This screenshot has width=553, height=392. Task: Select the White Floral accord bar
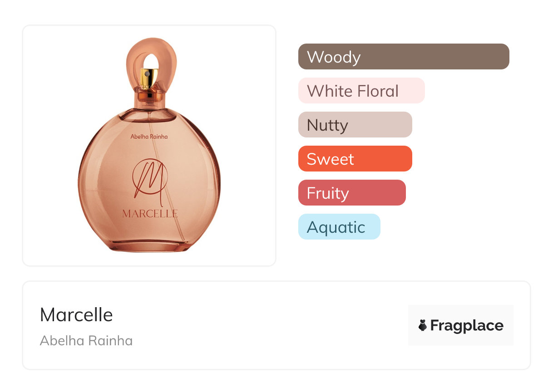pyautogui.click(x=361, y=91)
